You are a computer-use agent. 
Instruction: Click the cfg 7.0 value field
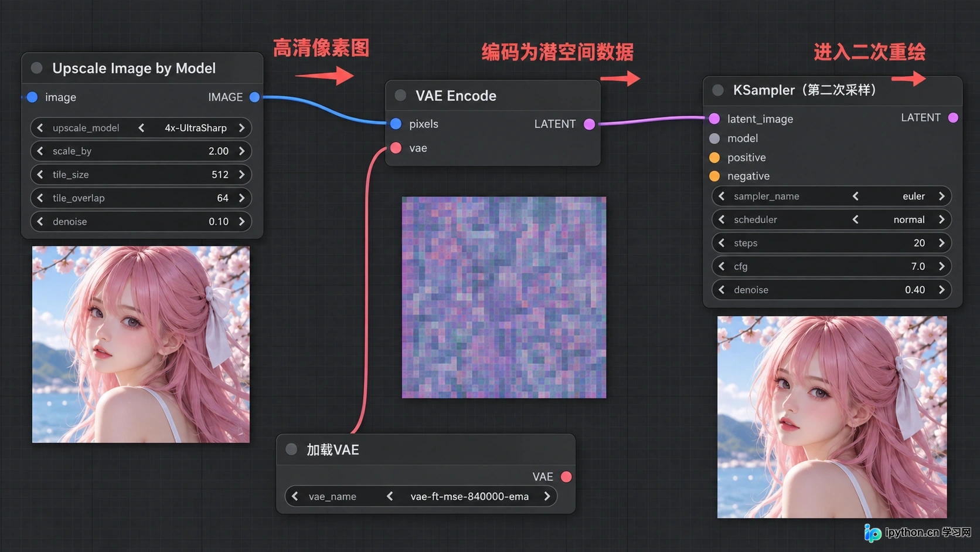[x=831, y=266]
